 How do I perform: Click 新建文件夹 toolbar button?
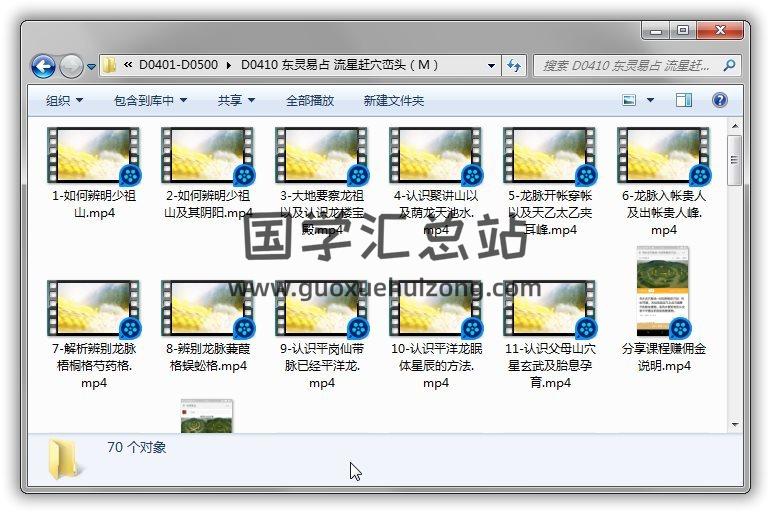(x=393, y=101)
